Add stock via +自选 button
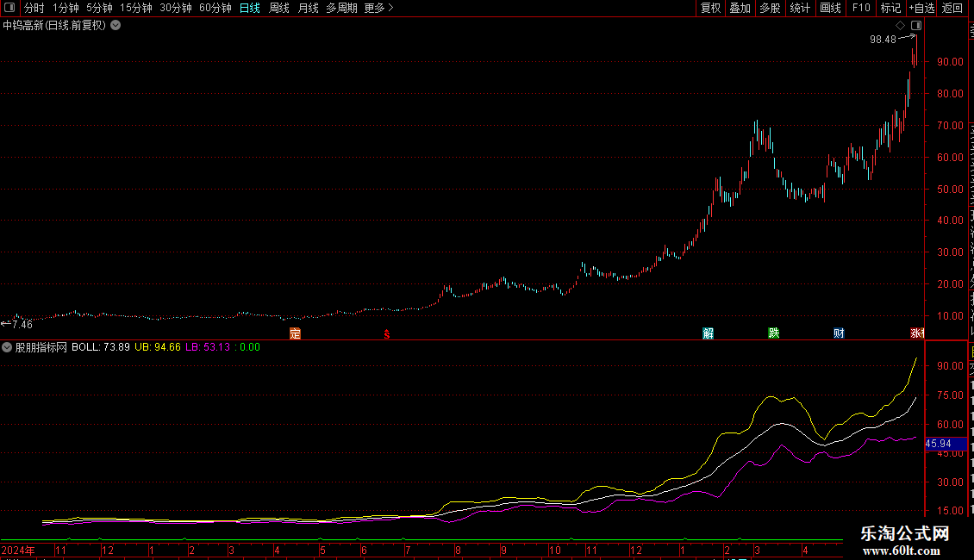This screenshot has width=974, height=560. click(x=921, y=8)
